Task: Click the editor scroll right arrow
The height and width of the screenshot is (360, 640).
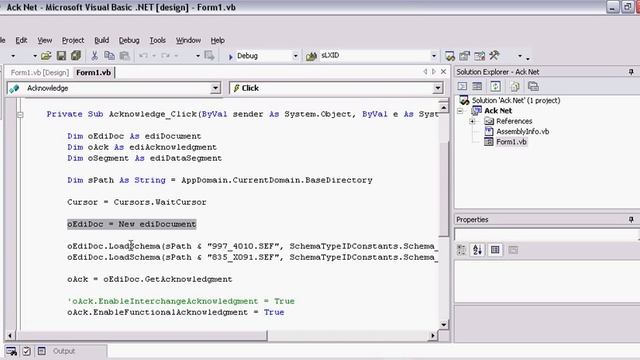Action: (x=433, y=336)
